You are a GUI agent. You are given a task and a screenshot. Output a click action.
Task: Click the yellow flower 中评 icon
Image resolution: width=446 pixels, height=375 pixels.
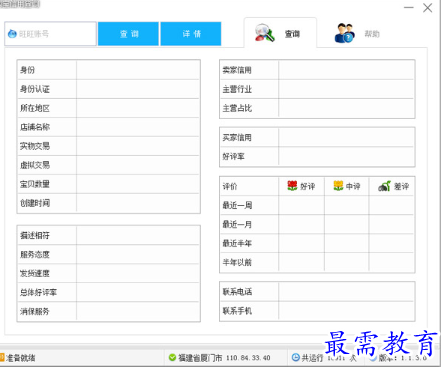coord(338,186)
